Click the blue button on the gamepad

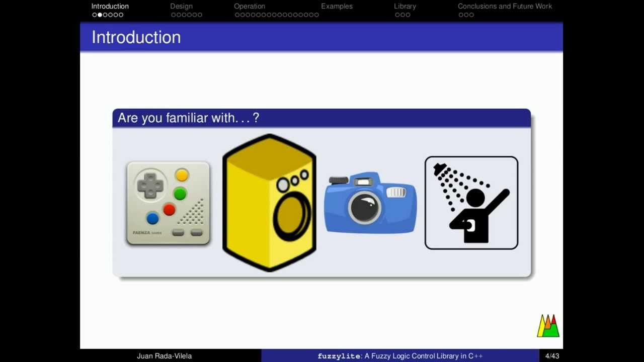pyautogui.click(x=152, y=218)
